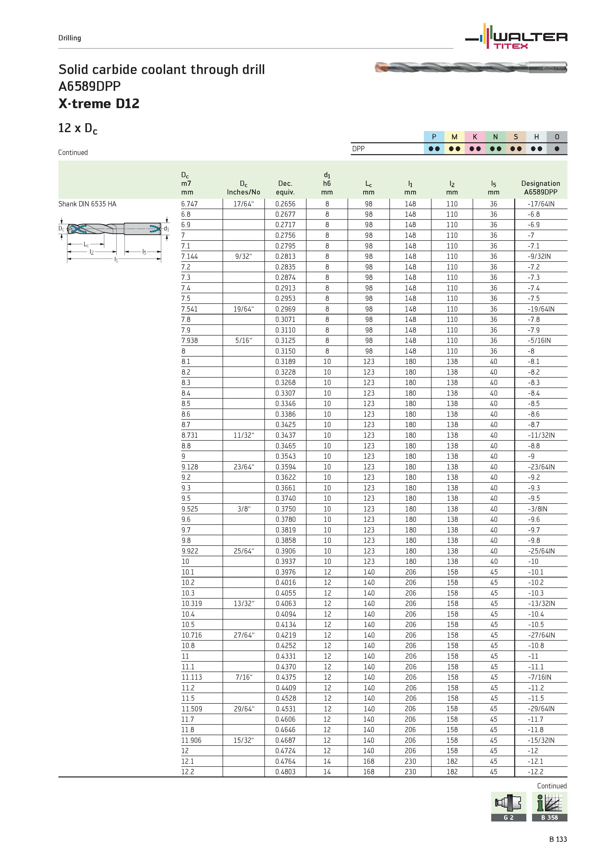Click the decimal equivalent '0.4331'
The width and height of the screenshot is (614, 868).
pyautogui.click(x=285, y=657)
